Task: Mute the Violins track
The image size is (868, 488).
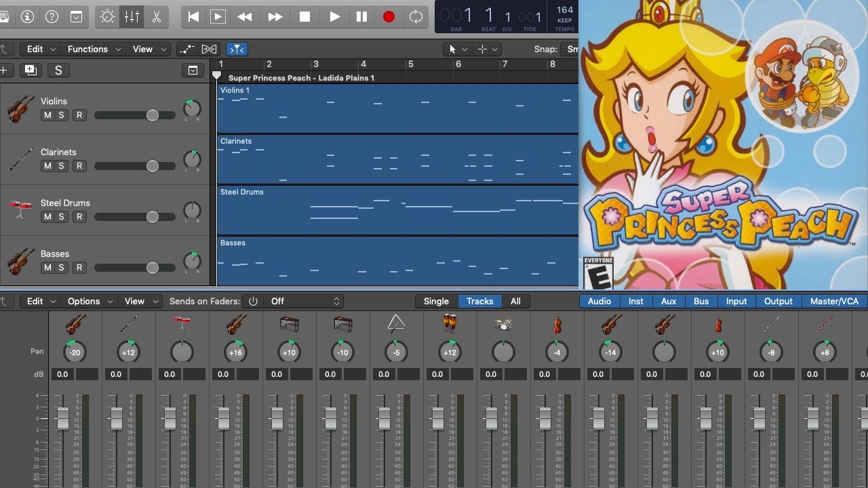Action: click(47, 115)
